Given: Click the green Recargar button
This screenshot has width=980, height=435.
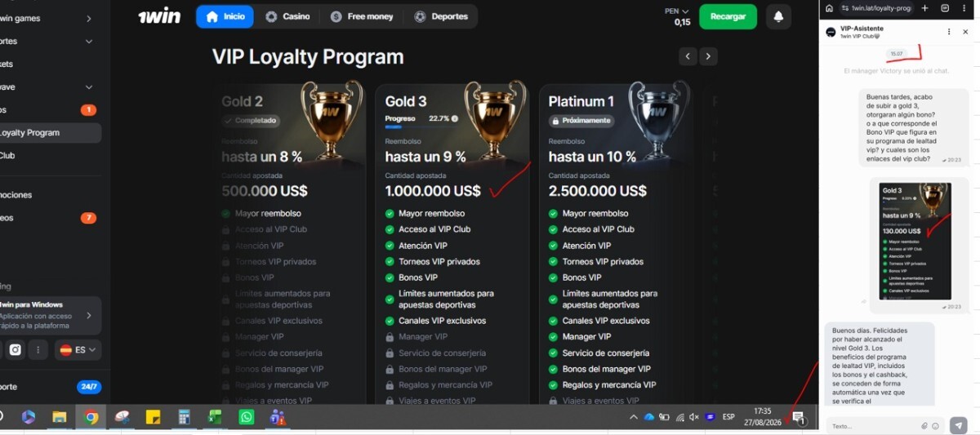Looking at the screenshot, I should coord(728,16).
